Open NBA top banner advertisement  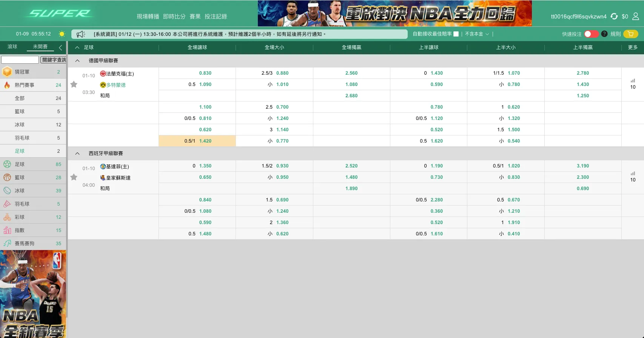395,13
